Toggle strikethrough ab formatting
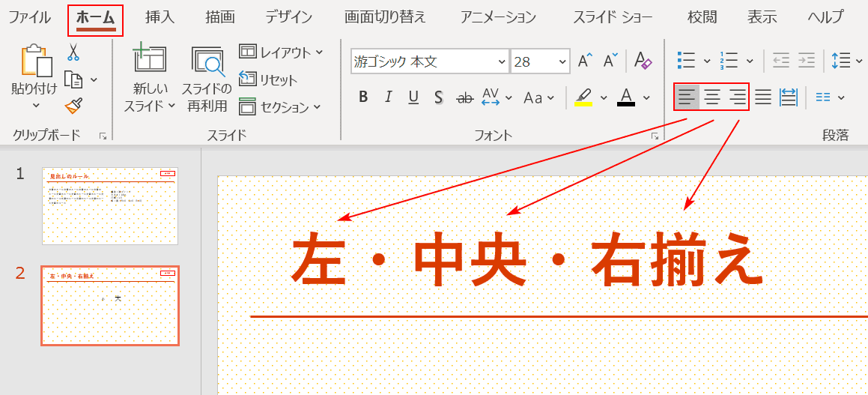 [465, 97]
